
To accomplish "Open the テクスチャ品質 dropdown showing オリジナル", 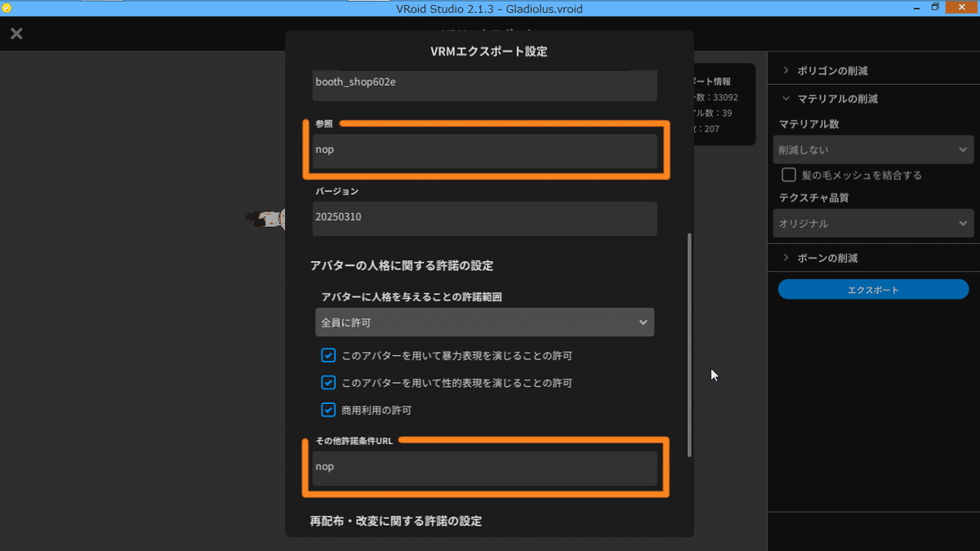I will (x=873, y=223).
